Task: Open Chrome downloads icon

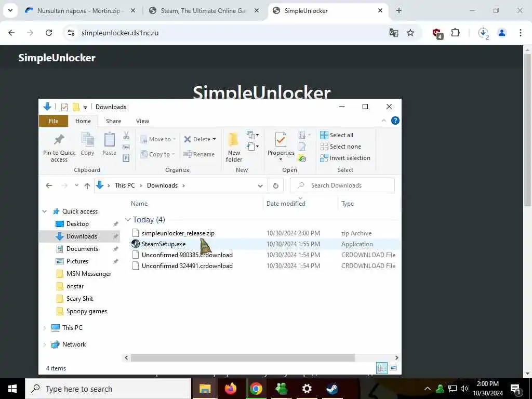Action: [x=483, y=33]
